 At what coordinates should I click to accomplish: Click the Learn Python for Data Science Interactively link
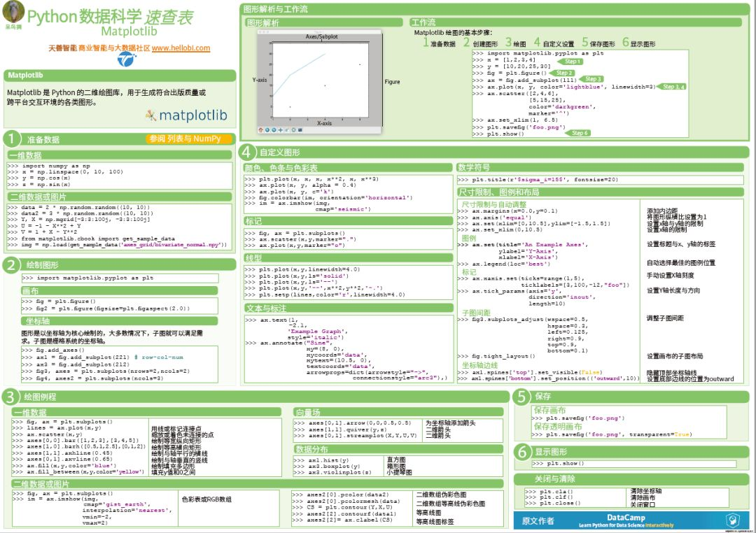coord(626,525)
